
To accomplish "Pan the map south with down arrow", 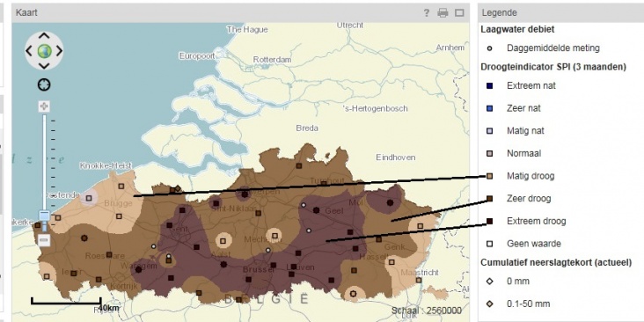I will click(x=44, y=66).
